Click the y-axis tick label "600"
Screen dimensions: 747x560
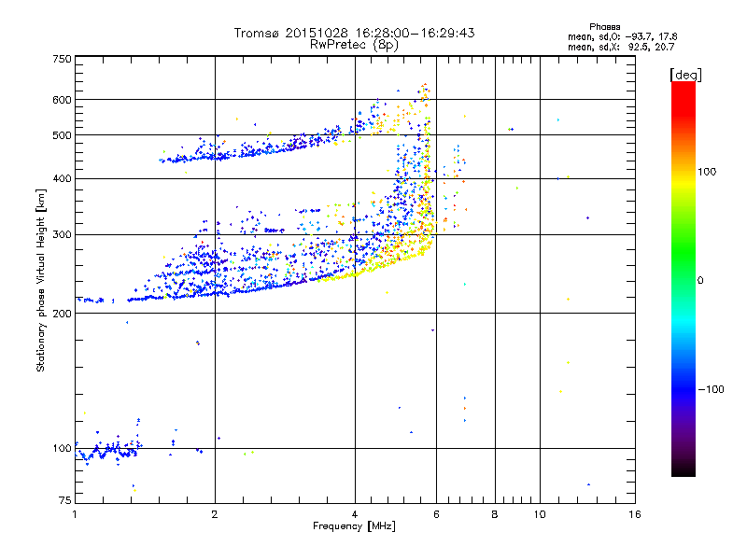[x=63, y=100]
